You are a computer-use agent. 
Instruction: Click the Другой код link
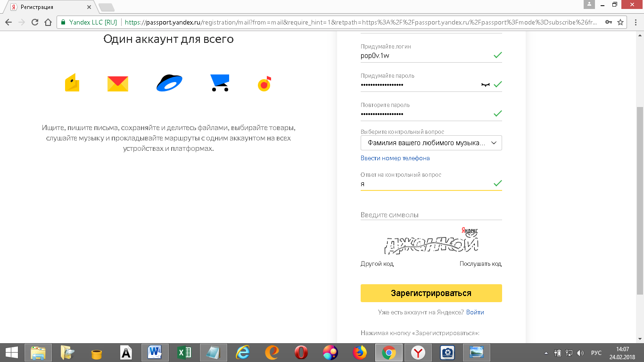(377, 264)
